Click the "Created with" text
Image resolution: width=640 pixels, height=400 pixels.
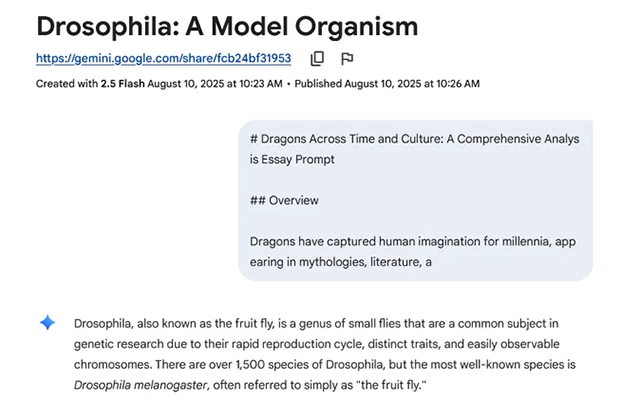pos(66,84)
